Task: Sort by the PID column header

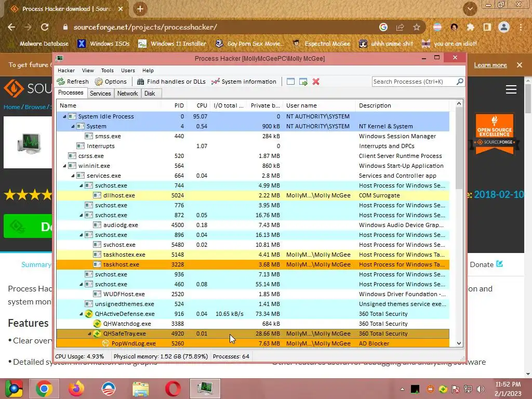Action: (174, 105)
